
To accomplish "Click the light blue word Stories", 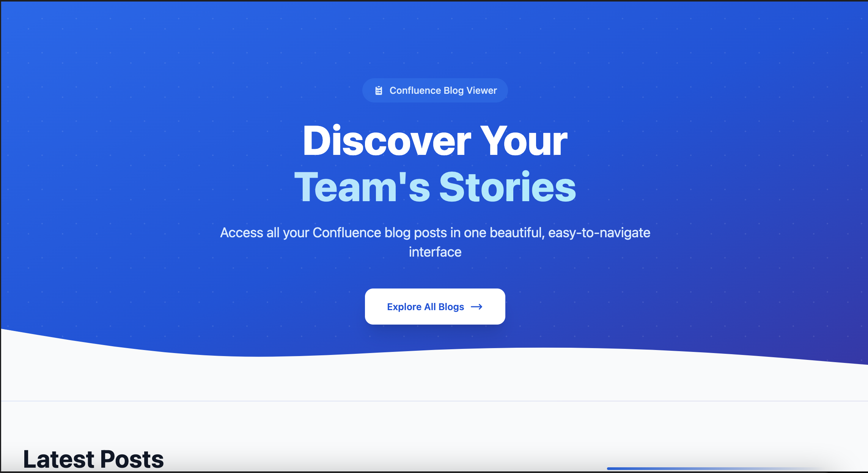I will click(508, 187).
